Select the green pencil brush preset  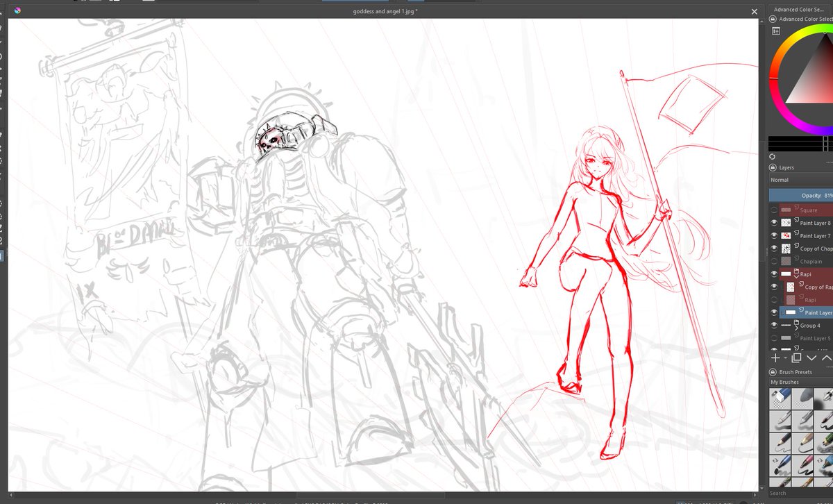(x=824, y=442)
